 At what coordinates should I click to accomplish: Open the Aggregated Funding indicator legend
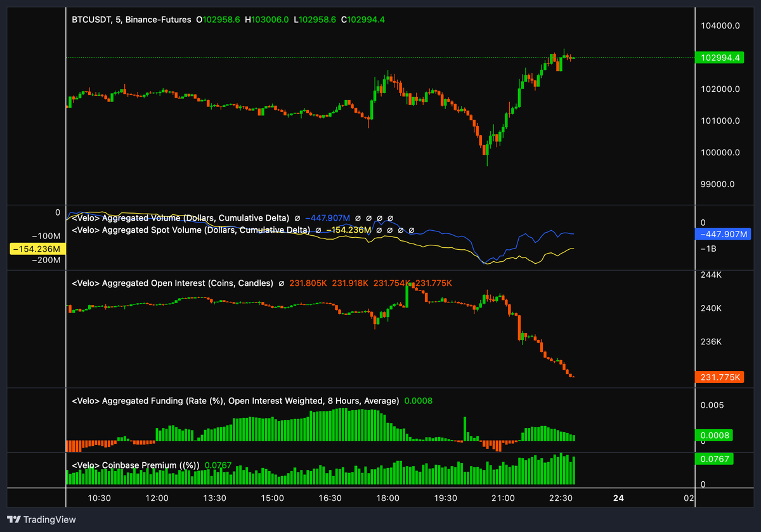click(235, 401)
